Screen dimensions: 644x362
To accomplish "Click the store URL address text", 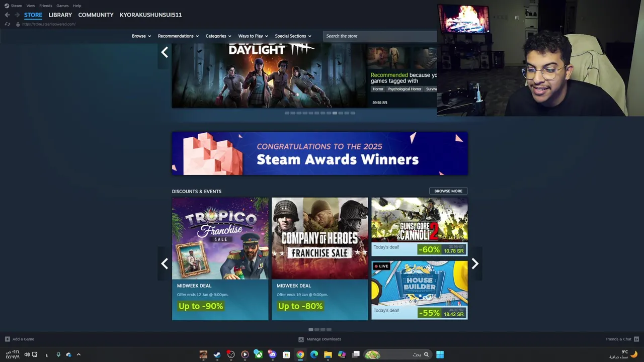I will [49, 24].
